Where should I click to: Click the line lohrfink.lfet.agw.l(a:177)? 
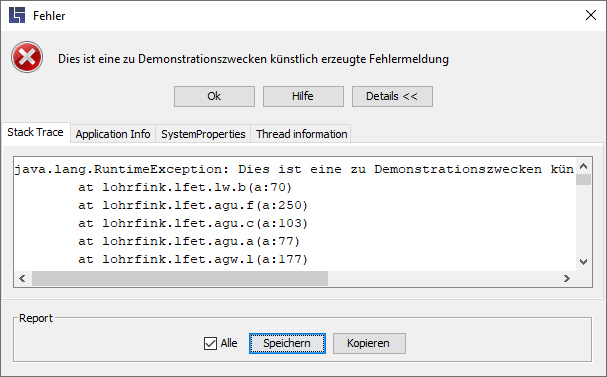click(x=193, y=259)
